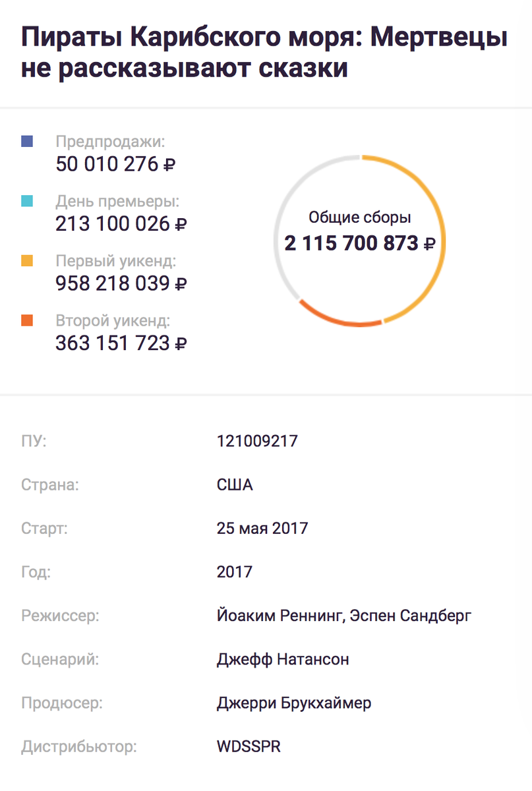Click distributor WDSSPR
The image size is (532, 791).
coord(249,747)
